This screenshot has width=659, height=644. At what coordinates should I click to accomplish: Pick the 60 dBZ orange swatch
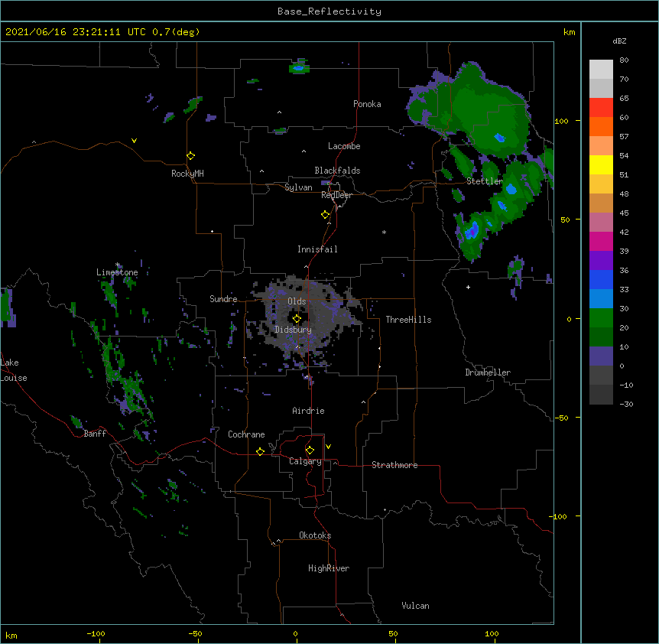click(x=601, y=126)
